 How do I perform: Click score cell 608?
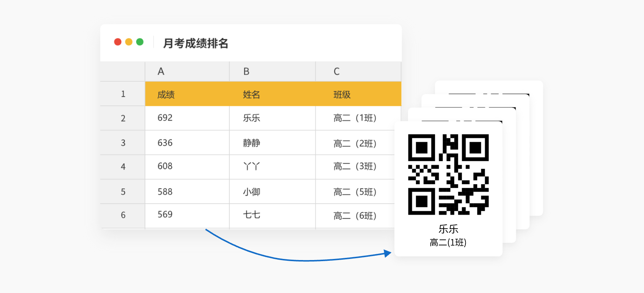(x=187, y=167)
